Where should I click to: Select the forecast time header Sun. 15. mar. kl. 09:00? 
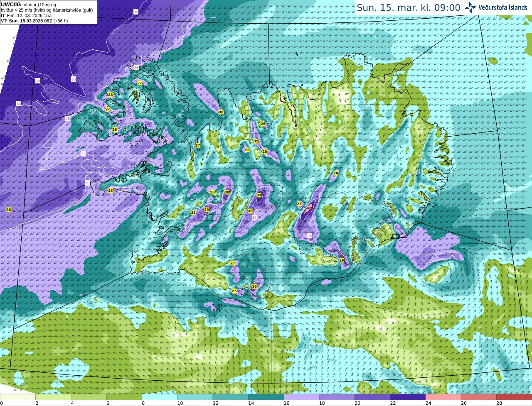pyautogui.click(x=409, y=7)
